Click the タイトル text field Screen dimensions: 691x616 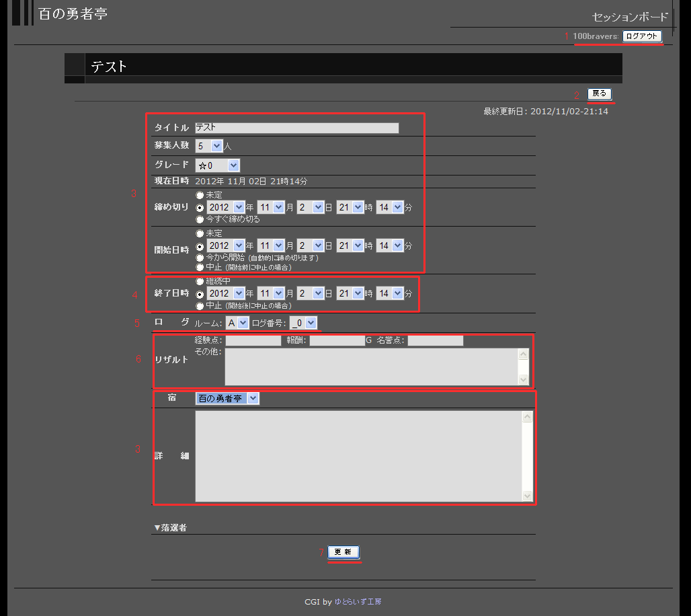point(296,128)
